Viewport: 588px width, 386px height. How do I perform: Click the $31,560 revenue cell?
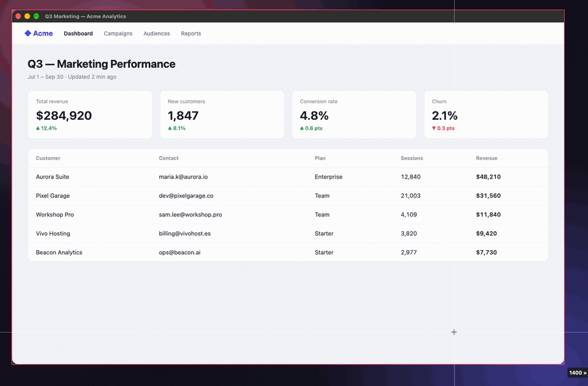488,196
